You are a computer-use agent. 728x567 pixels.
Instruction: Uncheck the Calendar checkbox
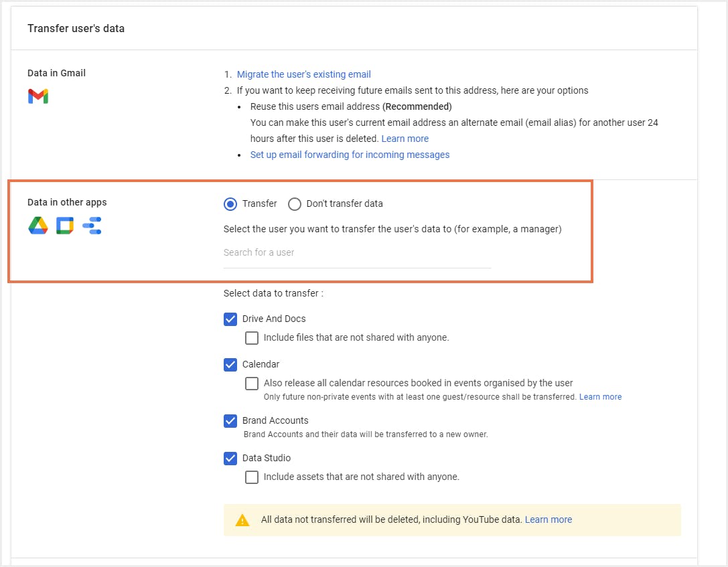tap(230, 365)
